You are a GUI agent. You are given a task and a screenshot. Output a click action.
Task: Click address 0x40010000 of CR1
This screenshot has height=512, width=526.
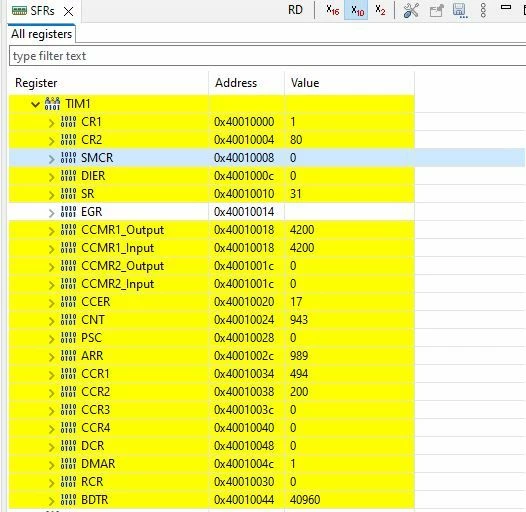244,122
